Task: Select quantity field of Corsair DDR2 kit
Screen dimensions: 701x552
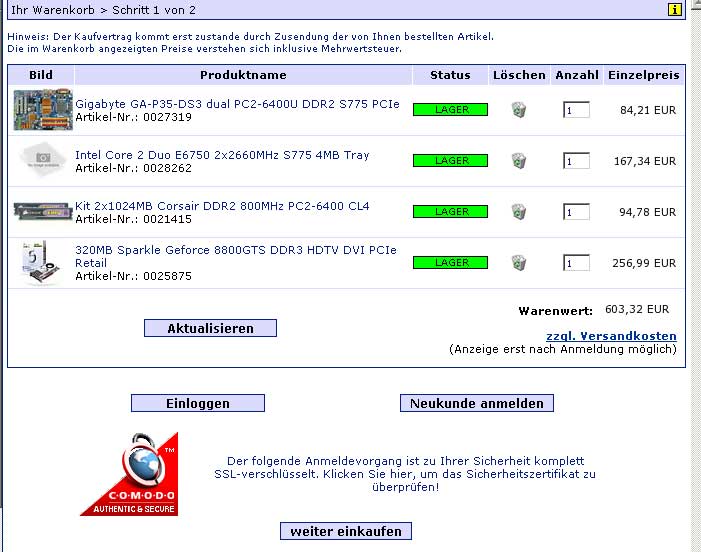Action: pos(576,212)
